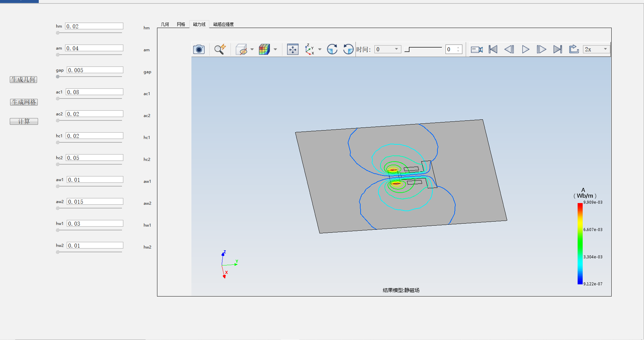Screen dimensions: 644x340
Task: Click the magnifier with lightning probe tool
Action: click(220, 49)
